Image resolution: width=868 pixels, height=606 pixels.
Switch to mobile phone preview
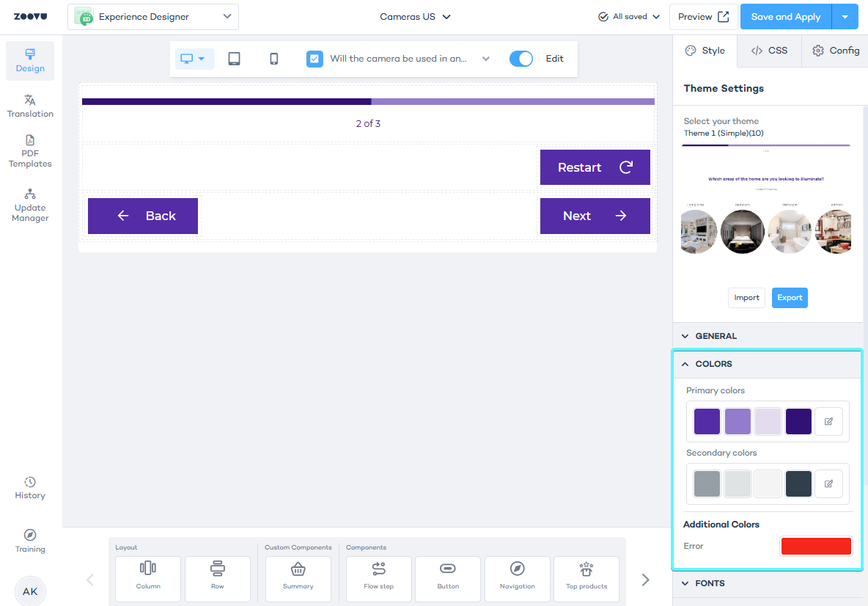[273, 59]
